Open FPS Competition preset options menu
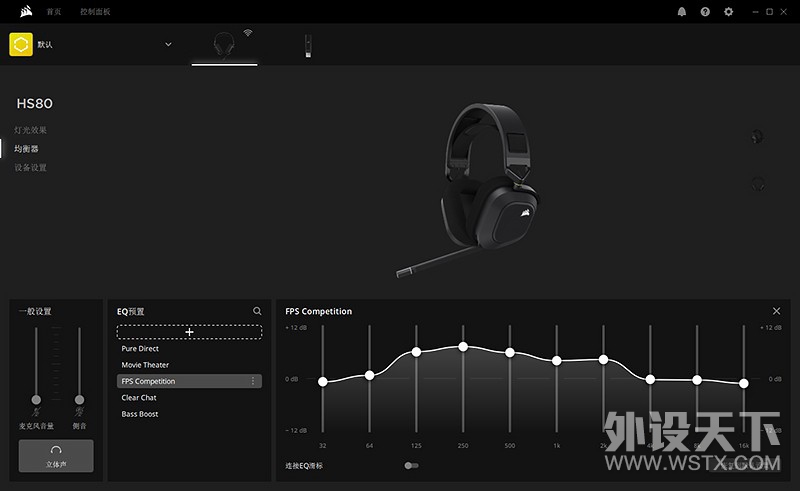 (253, 381)
